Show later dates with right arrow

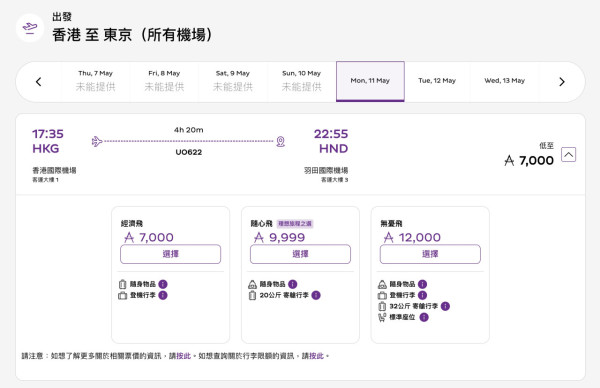click(562, 82)
